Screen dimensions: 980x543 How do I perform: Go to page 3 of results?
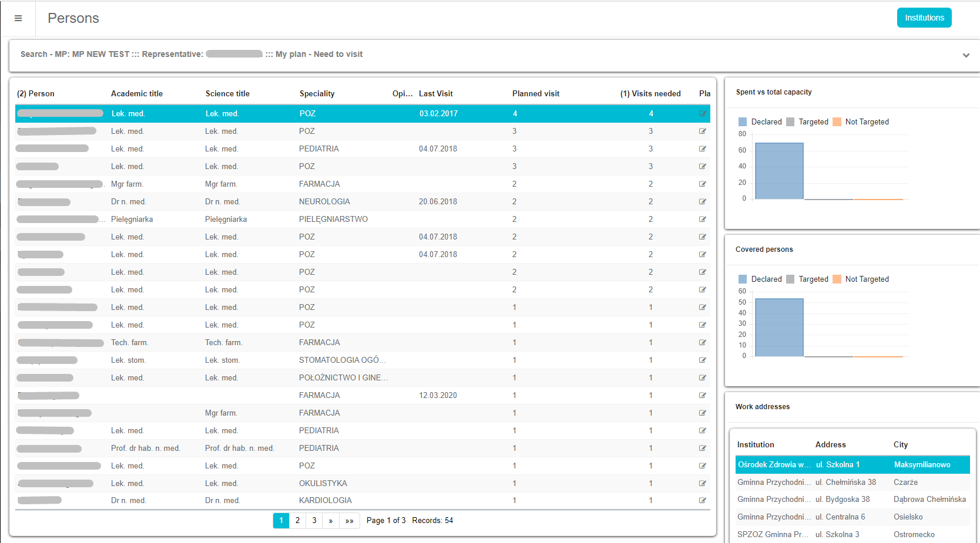pos(314,521)
